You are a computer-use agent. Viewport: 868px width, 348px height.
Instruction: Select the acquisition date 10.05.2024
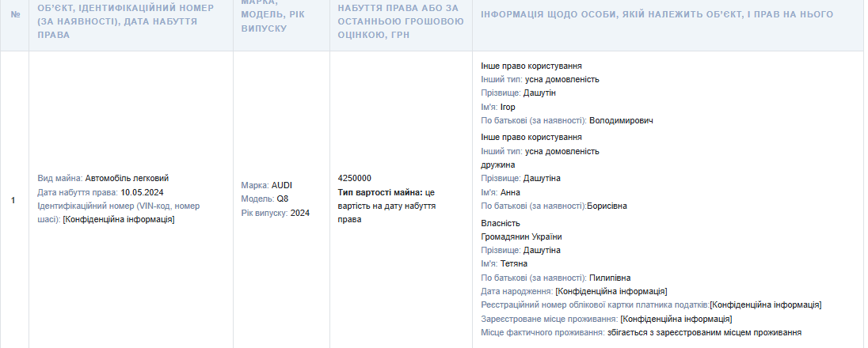click(x=142, y=192)
